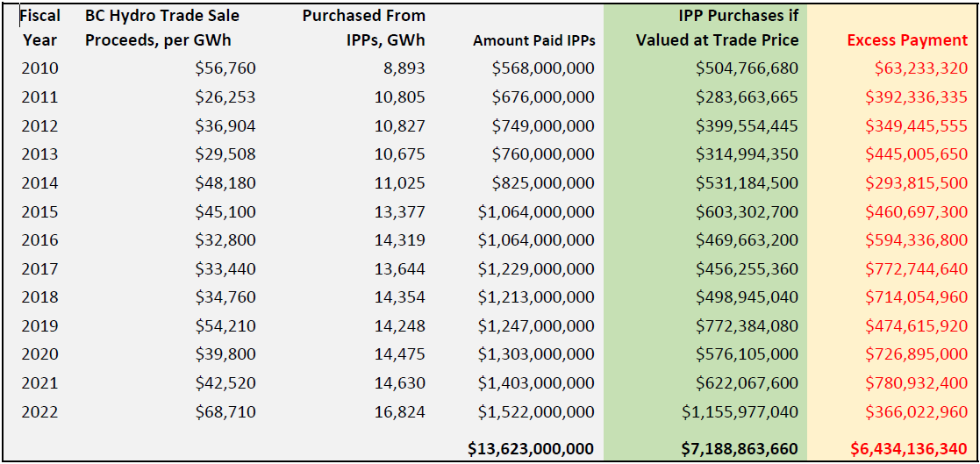980x464 pixels.
Task: Click the 2022 trade price $68,710 cell
Action: tap(225, 411)
